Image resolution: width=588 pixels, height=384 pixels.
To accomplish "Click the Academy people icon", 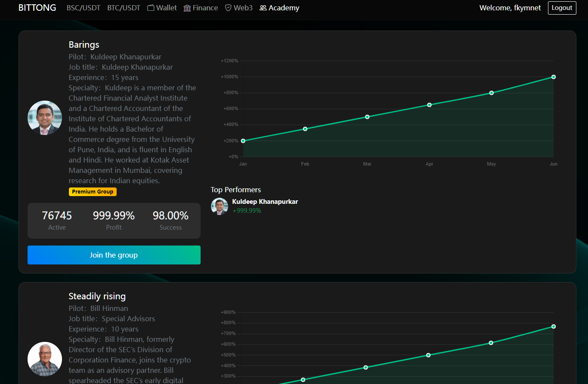I will pyautogui.click(x=263, y=8).
